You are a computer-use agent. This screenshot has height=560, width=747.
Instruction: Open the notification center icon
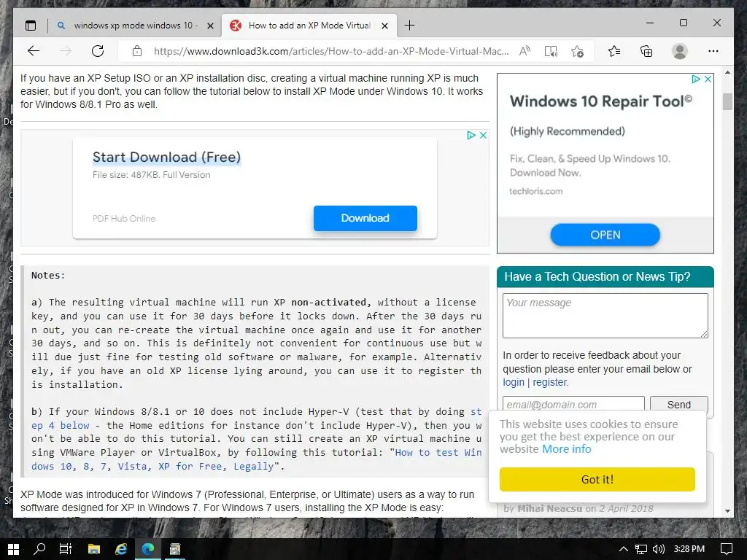click(726, 549)
